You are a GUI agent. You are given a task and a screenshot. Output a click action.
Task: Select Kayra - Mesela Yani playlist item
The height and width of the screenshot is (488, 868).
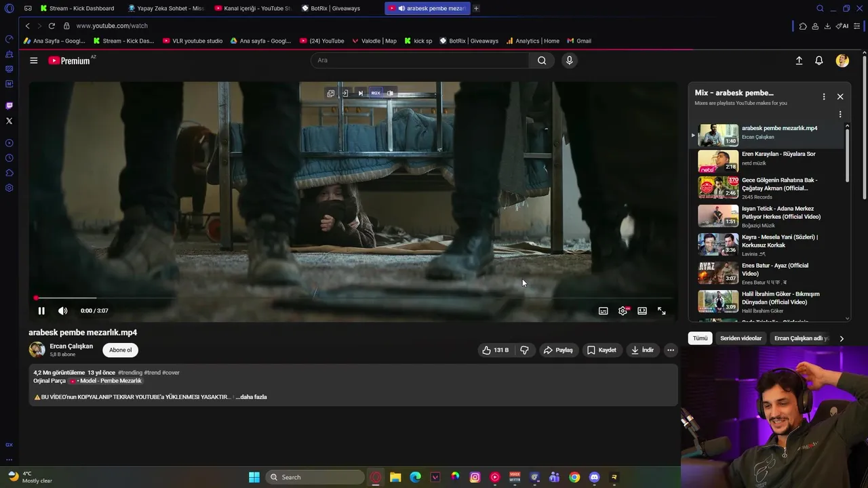[x=766, y=245]
